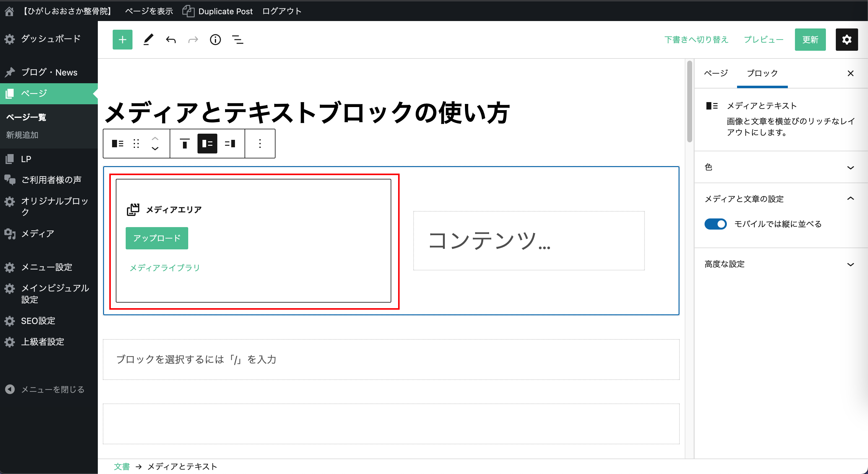
Task: Click the green add block plus button
Action: coord(122,40)
